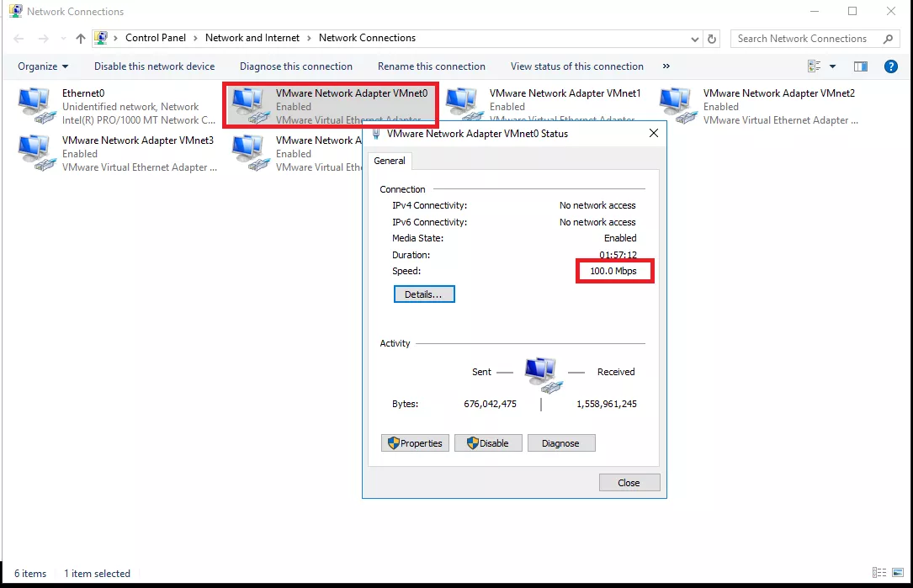Click Diagnose this connection
The height and width of the screenshot is (588, 913).
(x=296, y=66)
